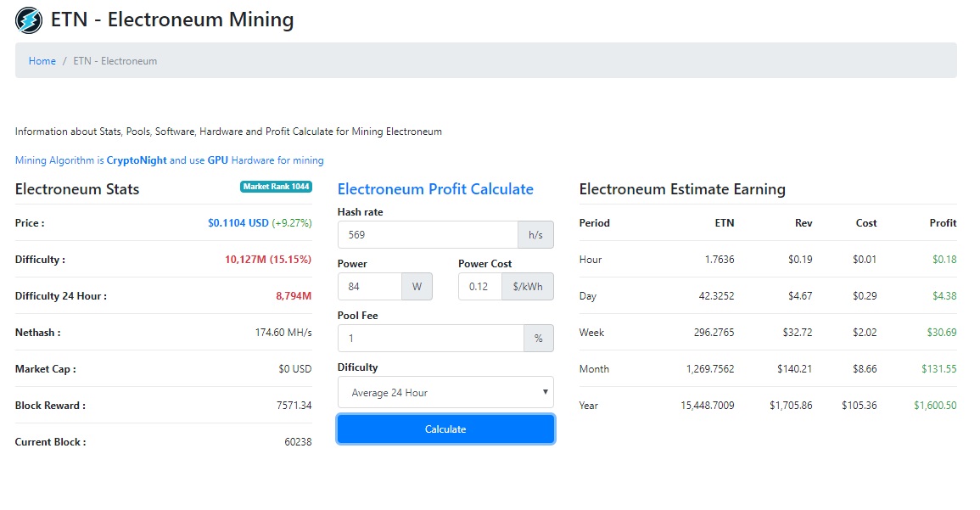980x510 pixels.
Task: Click the bold CryptoNight algorithm text
Action: (x=137, y=160)
